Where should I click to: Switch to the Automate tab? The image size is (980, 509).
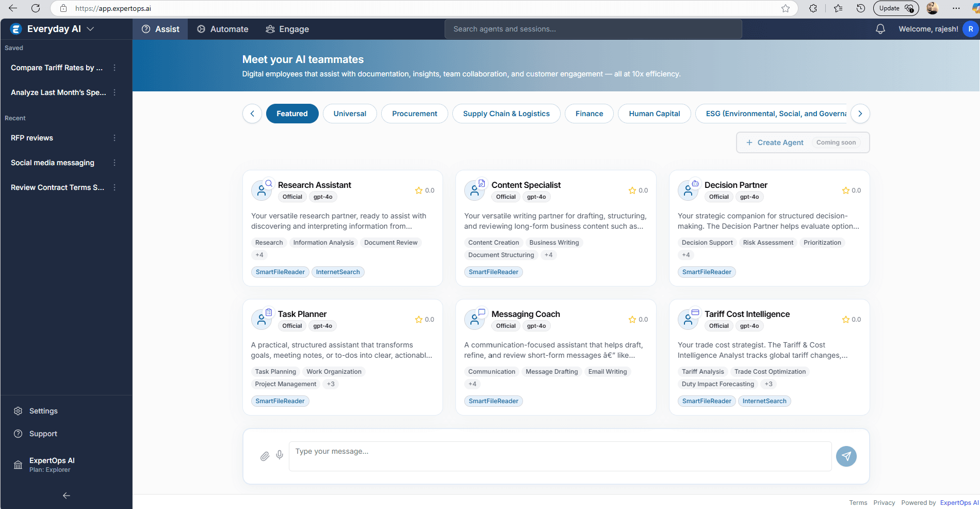[222, 29]
